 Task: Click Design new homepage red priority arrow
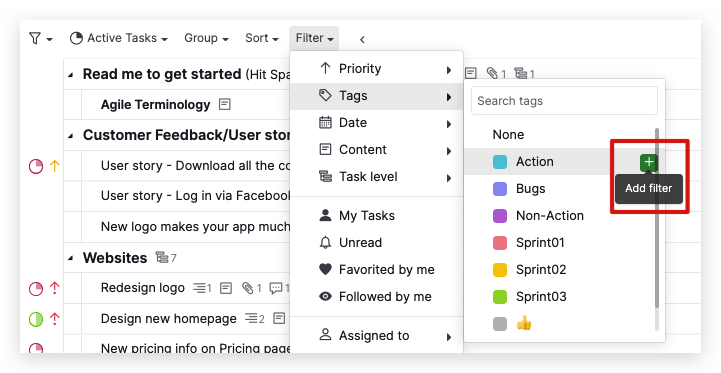pos(55,319)
